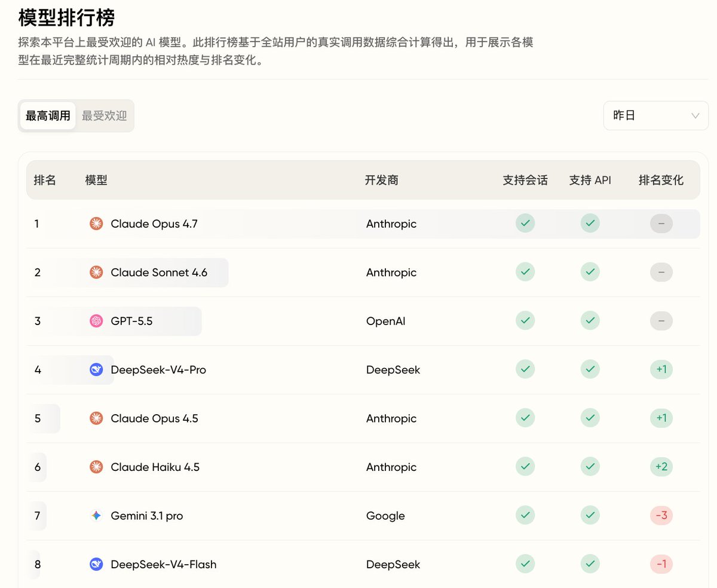Open the GPT-5.5 model name
Screen dimensions: 717x588
pyautogui.click(x=131, y=321)
